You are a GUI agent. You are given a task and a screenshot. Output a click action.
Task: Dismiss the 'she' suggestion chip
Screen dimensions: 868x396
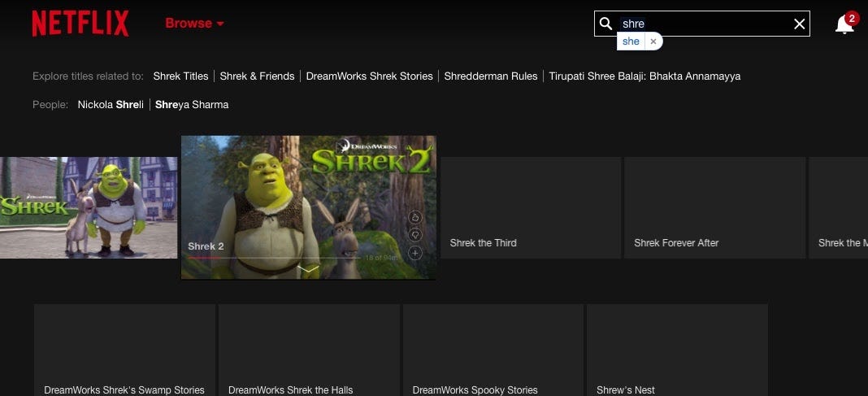(653, 41)
